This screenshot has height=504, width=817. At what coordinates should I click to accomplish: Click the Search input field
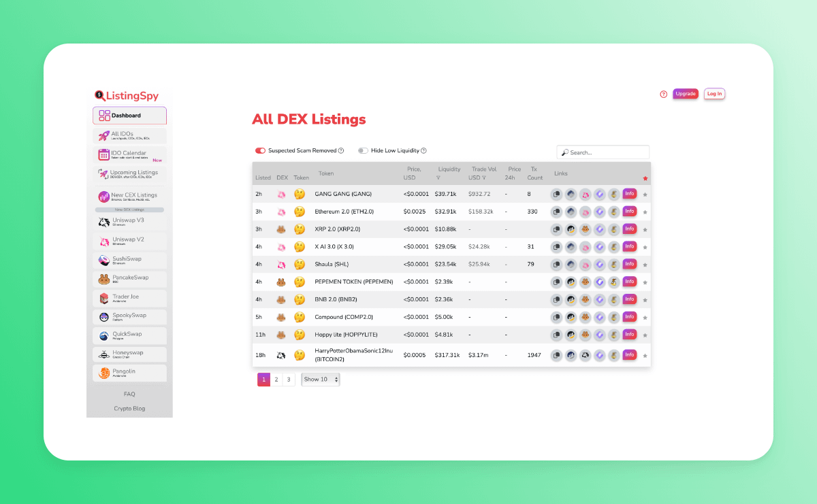[606, 152]
